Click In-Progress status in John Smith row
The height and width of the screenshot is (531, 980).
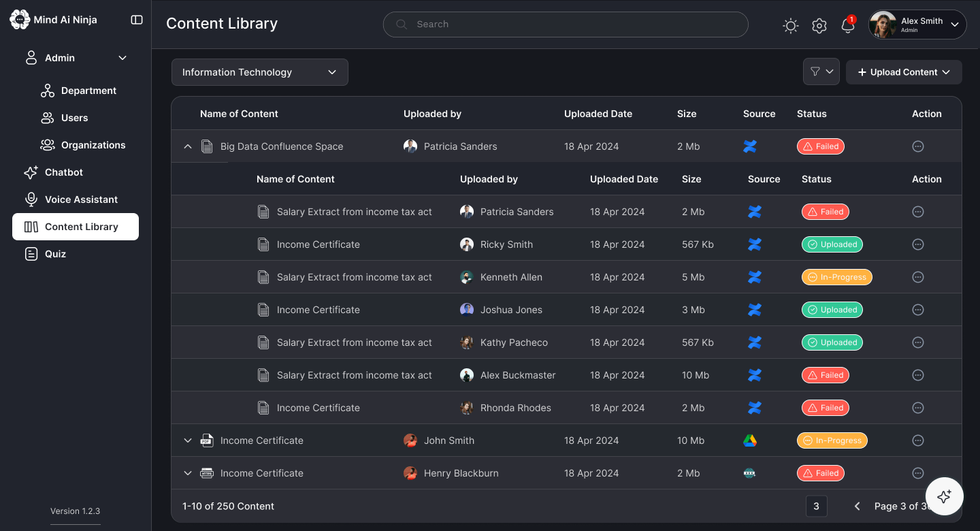[x=832, y=440]
